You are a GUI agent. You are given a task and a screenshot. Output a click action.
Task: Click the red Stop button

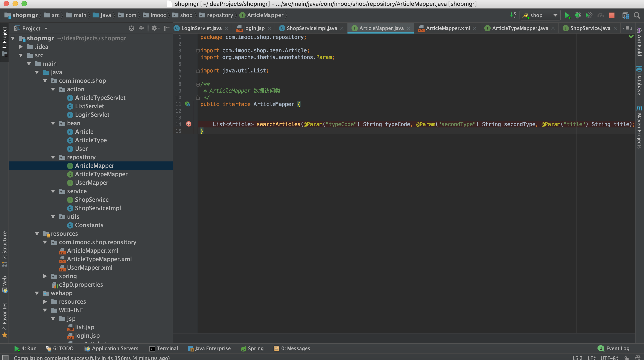(612, 15)
